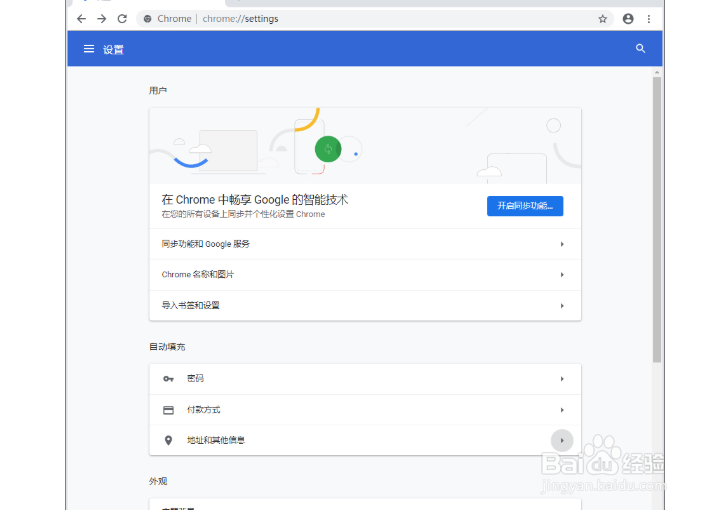Go back using the browser back arrow

(81, 19)
